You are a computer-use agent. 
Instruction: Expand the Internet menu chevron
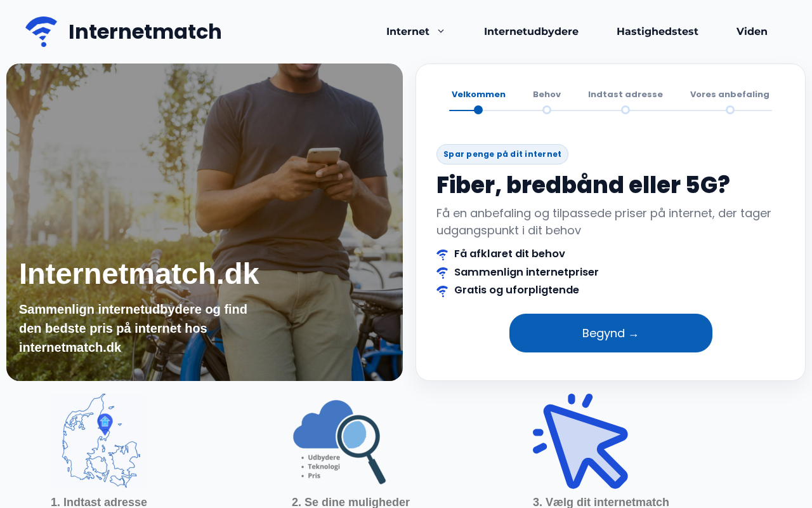click(x=441, y=31)
